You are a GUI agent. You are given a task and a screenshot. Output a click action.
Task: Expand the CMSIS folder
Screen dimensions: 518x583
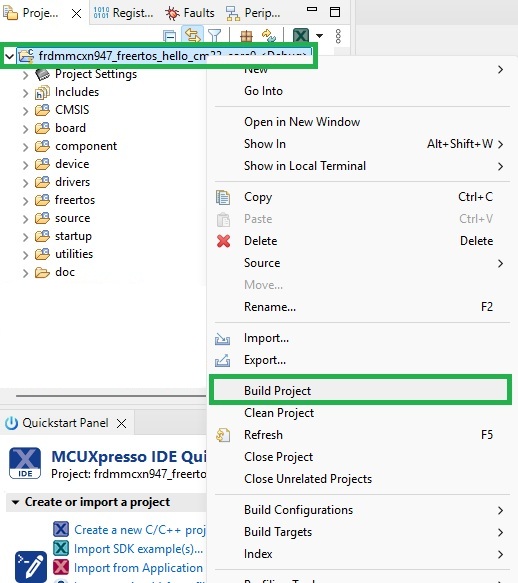tap(25, 111)
